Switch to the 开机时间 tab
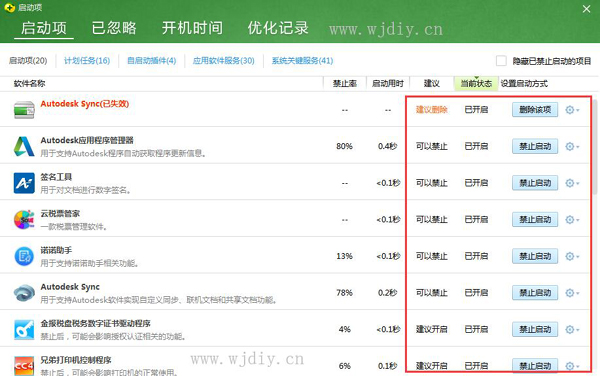Viewport: 600px width, 376px height. click(192, 28)
